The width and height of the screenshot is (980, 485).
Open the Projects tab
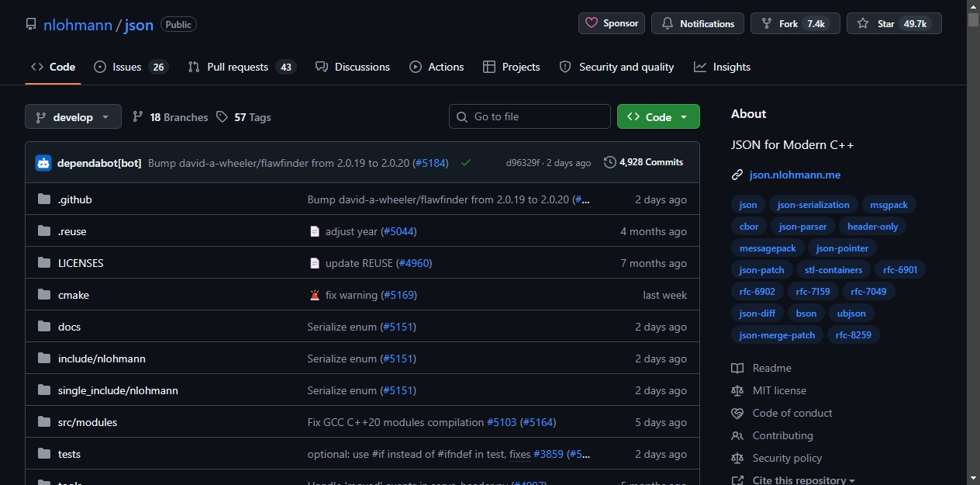(511, 67)
